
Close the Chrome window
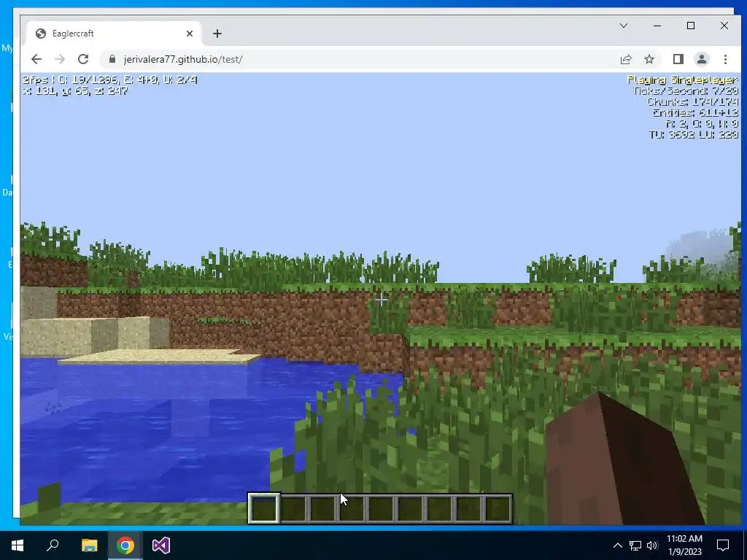click(724, 26)
